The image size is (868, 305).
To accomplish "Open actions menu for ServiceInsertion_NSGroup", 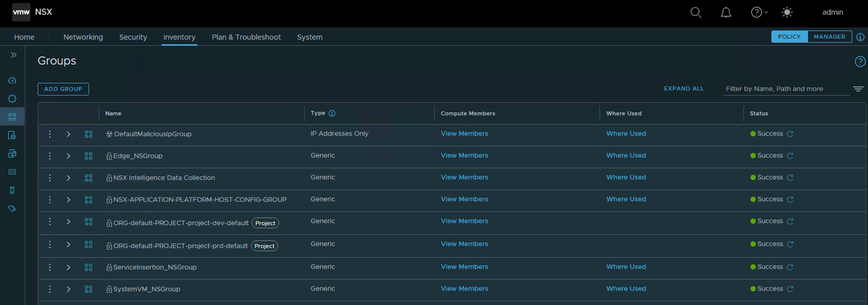I will click(50, 267).
